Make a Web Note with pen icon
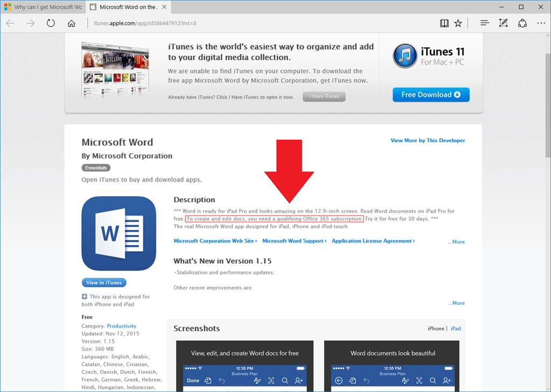 click(503, 23)
